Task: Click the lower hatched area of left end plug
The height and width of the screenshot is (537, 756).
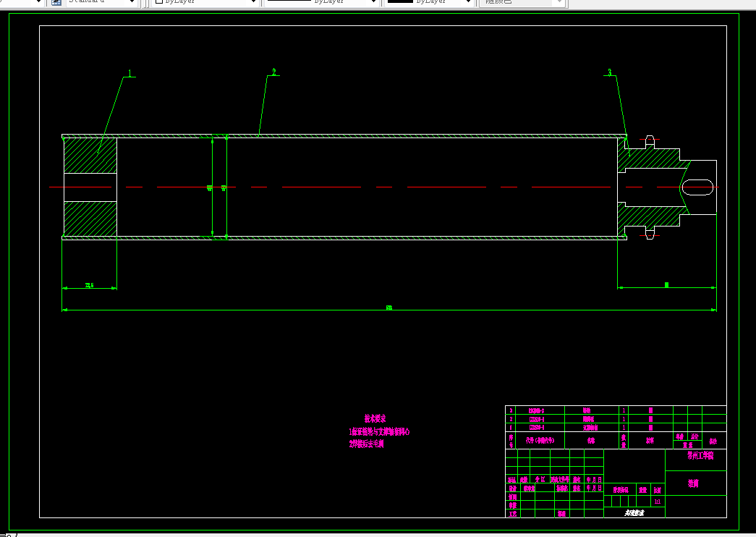Action: [x=90, y=219]
